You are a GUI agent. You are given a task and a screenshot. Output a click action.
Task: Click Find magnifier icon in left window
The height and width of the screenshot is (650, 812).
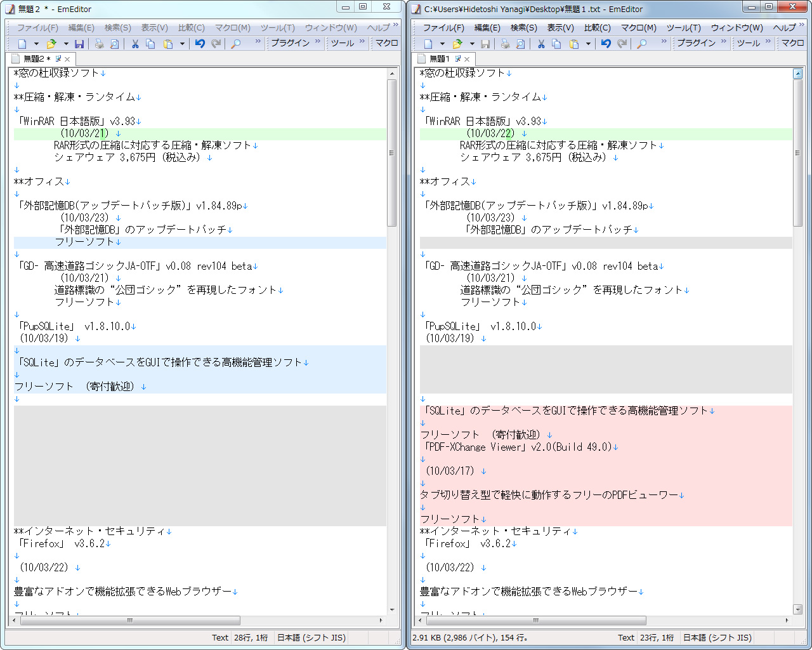[236, 44]
